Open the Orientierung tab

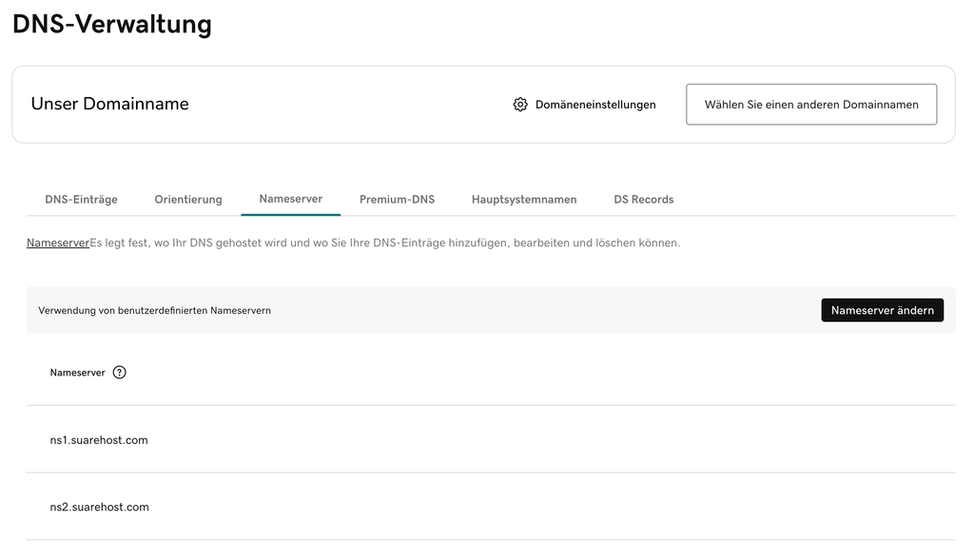[x=188, y=200]
